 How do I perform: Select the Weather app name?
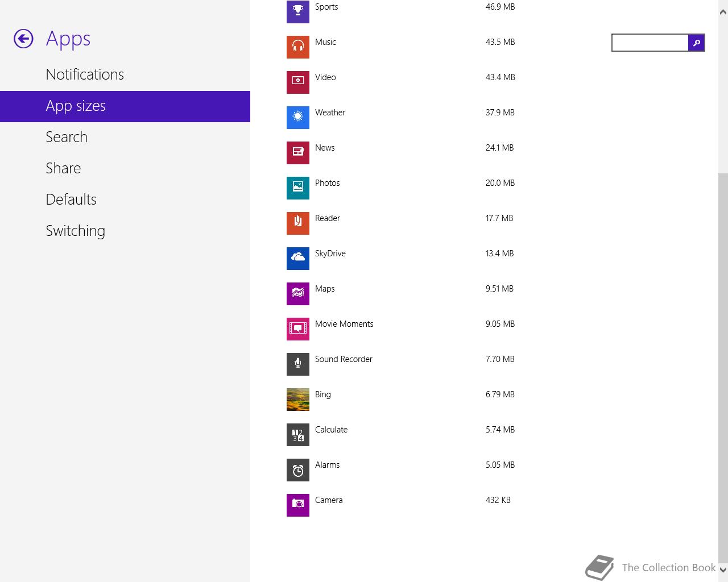330,113
